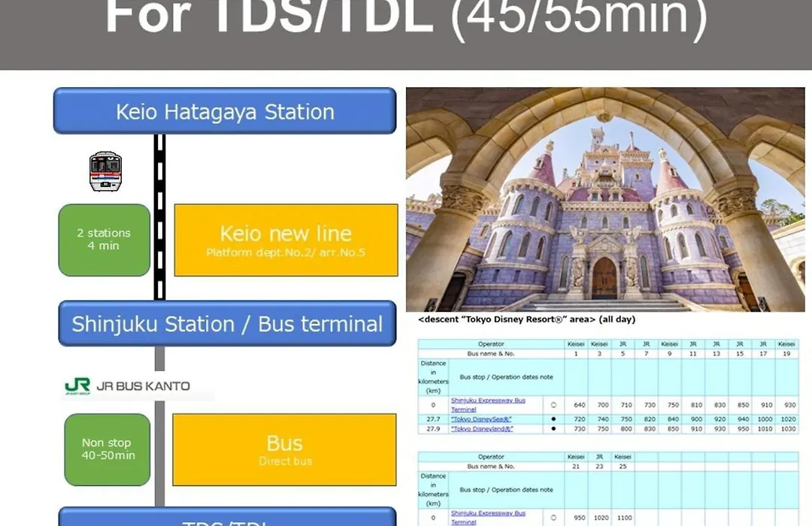Open the first table's Shinjuku Expressway Bus Terminal link

tap(488, 405)
